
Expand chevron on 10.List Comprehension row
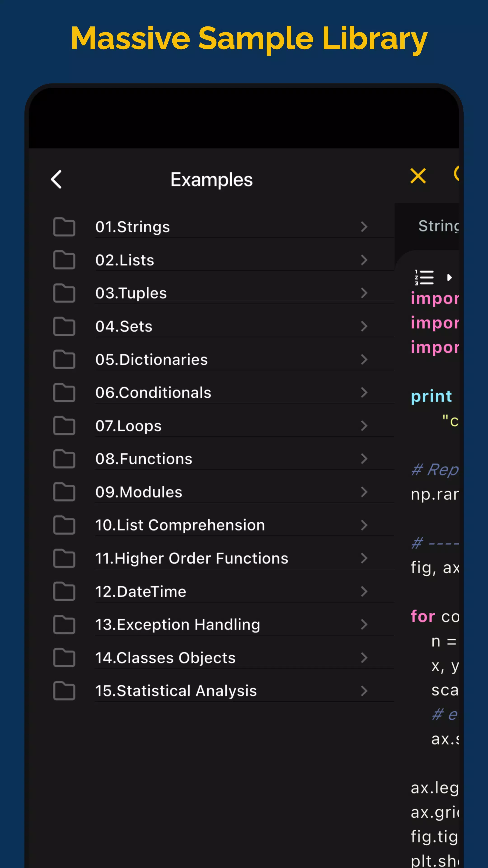pyautogui.click(x=364, y=525)
